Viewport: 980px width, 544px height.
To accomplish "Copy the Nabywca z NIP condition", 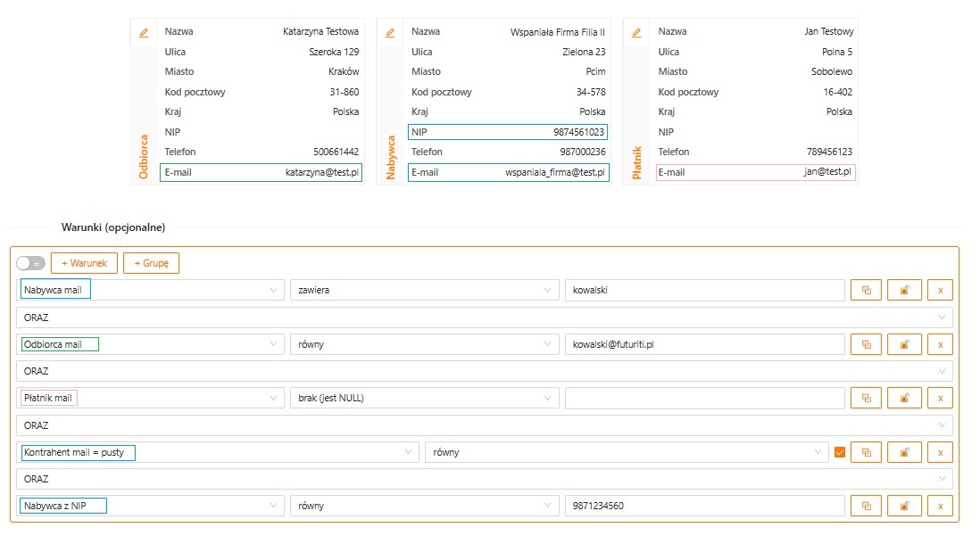I will point(866,506).
